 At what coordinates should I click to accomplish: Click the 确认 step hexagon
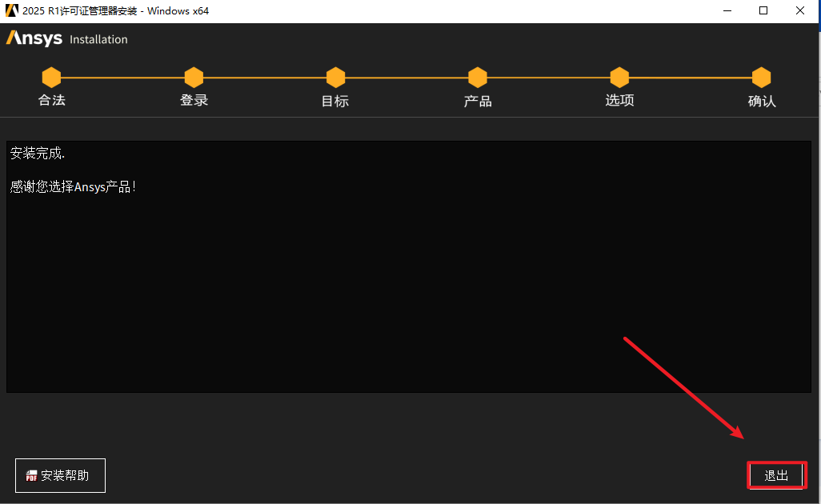tap(761, 78)
